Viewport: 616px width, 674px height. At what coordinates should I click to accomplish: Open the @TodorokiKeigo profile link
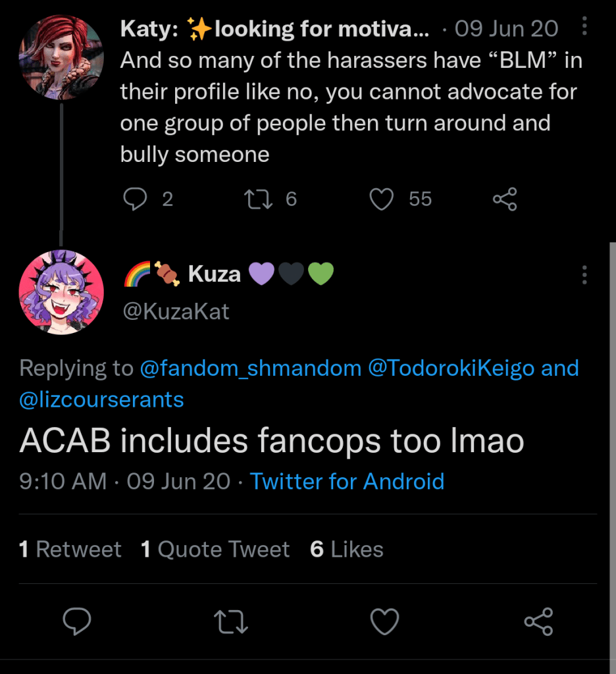coord(451,368)
